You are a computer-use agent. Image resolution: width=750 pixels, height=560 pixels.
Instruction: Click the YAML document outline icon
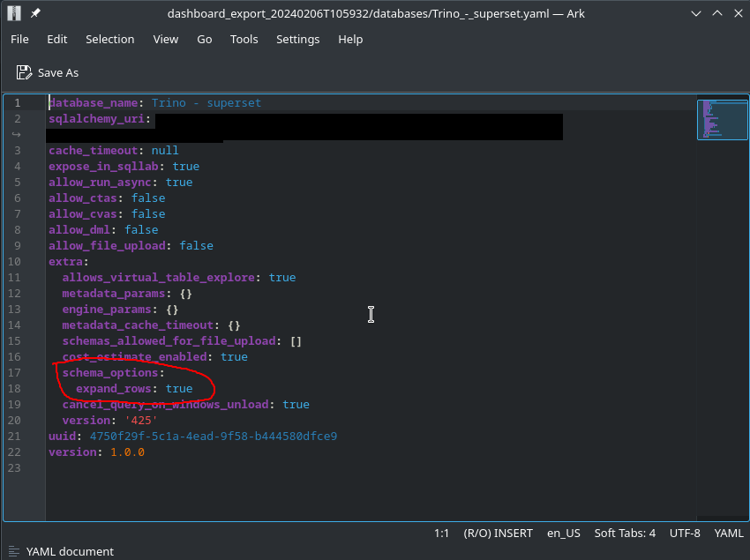[x=14, y=551]
